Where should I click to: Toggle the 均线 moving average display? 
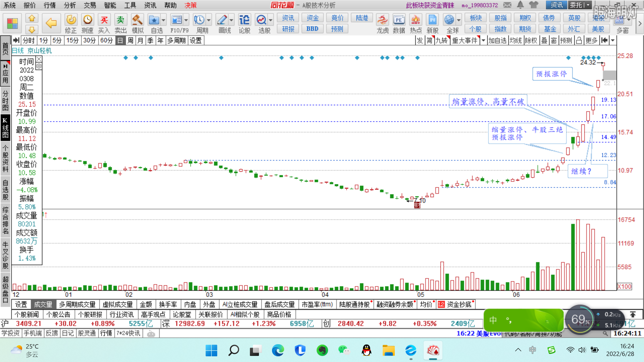click(516, 41)
